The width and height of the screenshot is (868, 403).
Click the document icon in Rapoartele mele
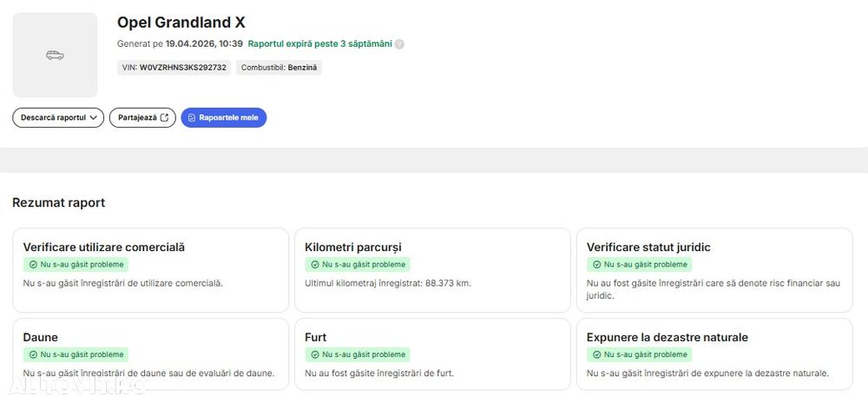pos(192,118)
